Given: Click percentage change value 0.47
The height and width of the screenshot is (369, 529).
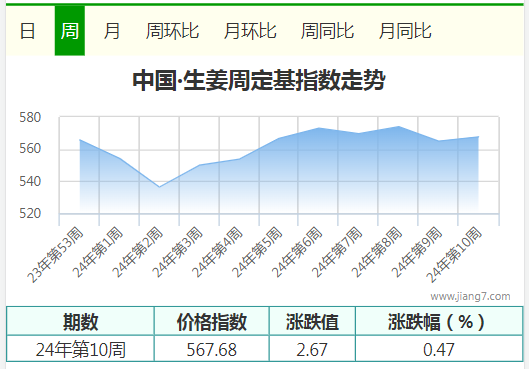Looking at the screenshot, I should pyautogui.click(x=439, y=349).
